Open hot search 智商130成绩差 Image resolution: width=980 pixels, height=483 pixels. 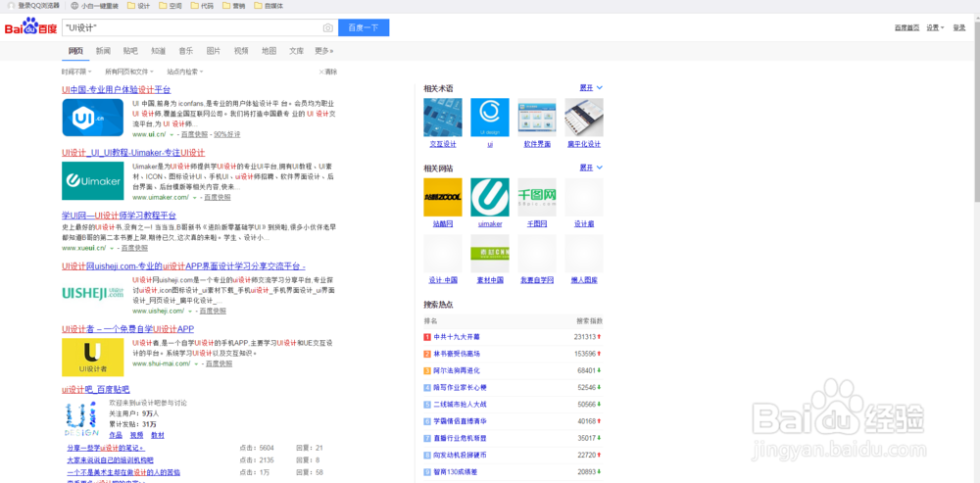(x=457, y=472)
